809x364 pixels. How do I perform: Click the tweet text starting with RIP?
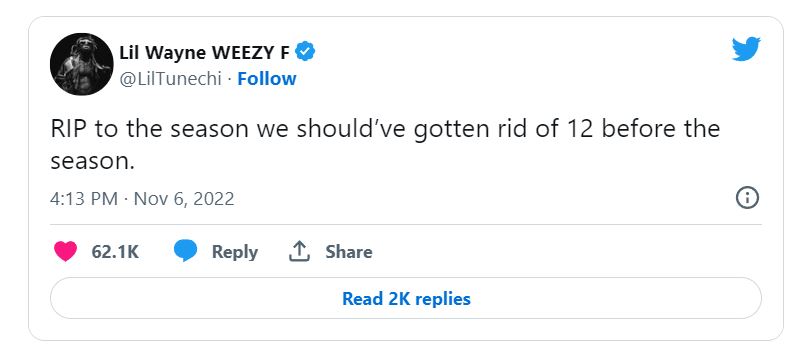point(385,145)
